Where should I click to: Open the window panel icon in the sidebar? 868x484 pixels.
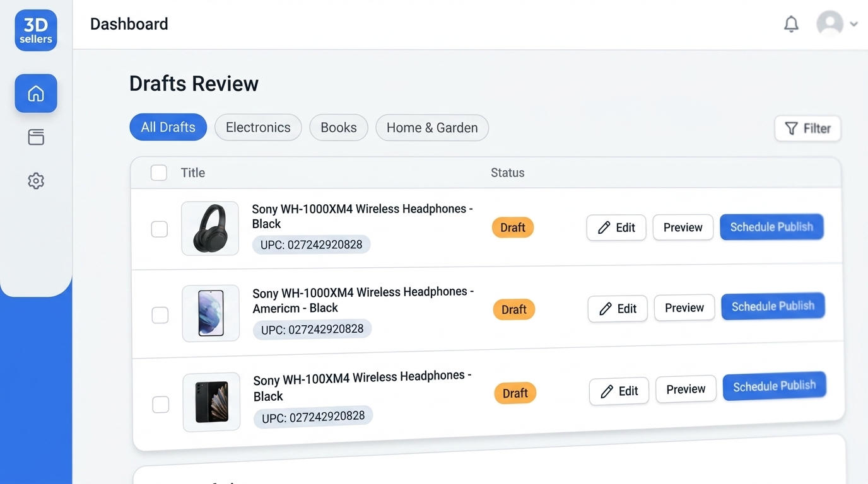coord(36,137)
